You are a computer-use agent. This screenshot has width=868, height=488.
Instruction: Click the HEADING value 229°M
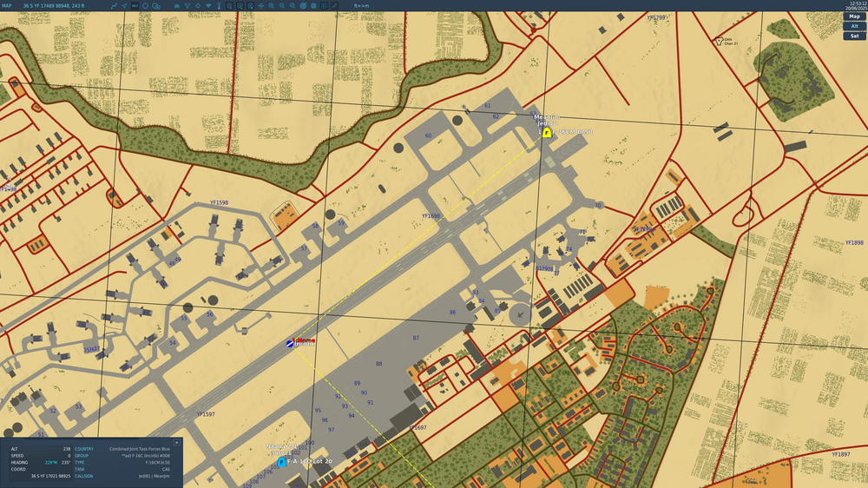tap(51, 463)
